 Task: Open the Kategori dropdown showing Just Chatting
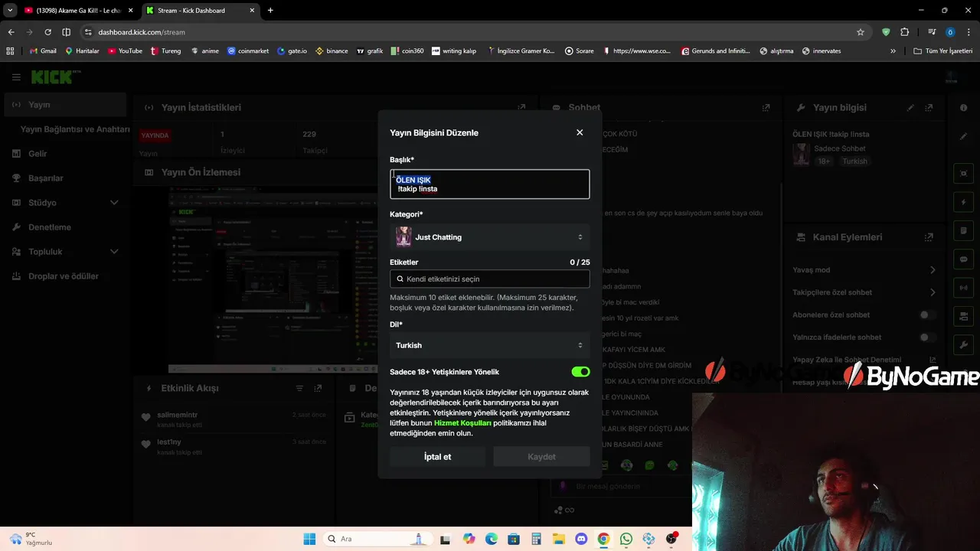[490, 237]
